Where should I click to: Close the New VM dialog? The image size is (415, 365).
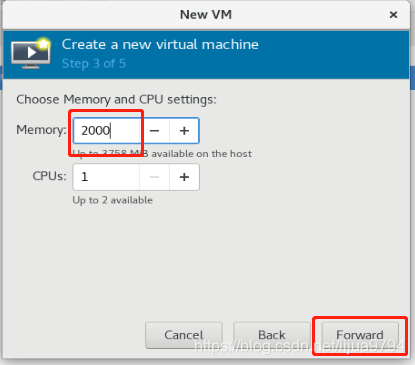[x=393, y=15]
